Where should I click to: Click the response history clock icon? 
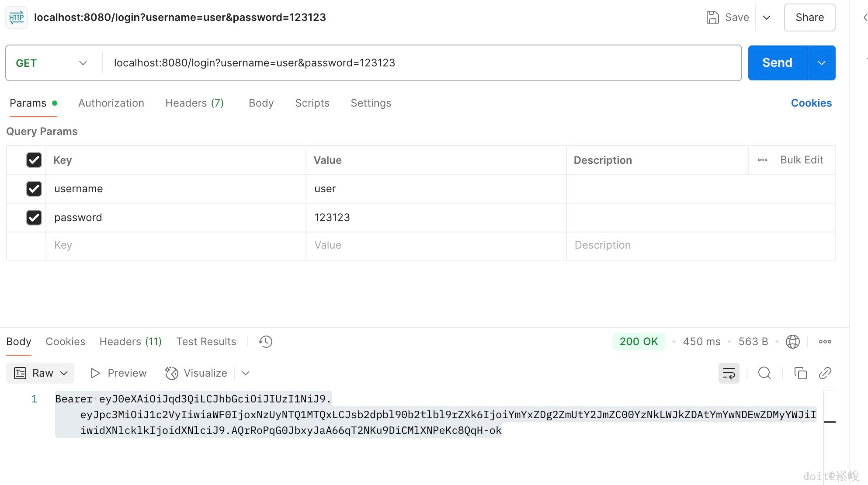coord(265,342)
